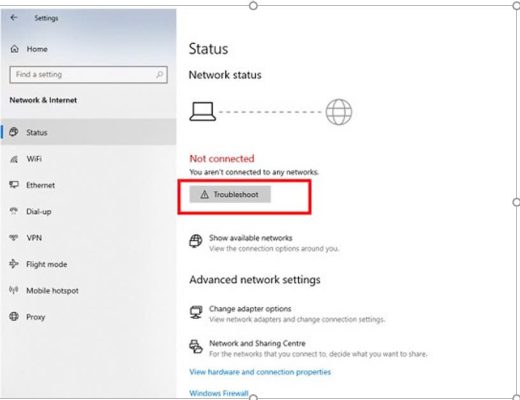520x400 pixels.
Task: Click the Show available networks globe icon
Action: point(196,241)
